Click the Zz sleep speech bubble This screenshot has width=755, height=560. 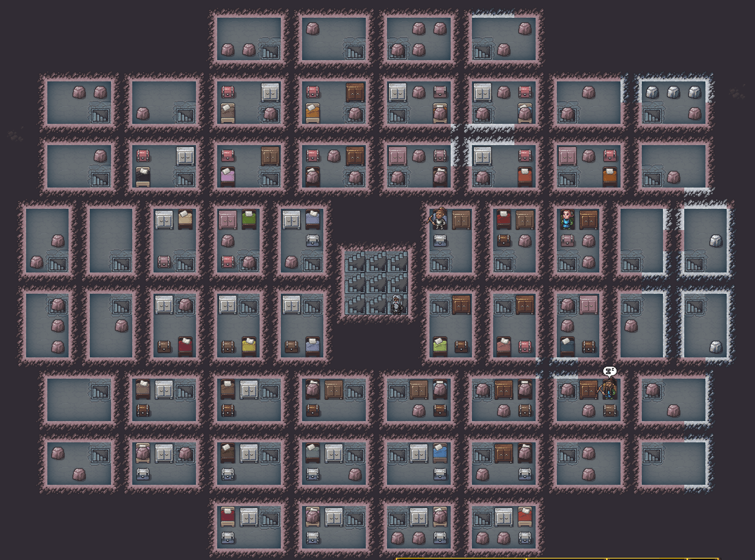click(x=610, y=371)
